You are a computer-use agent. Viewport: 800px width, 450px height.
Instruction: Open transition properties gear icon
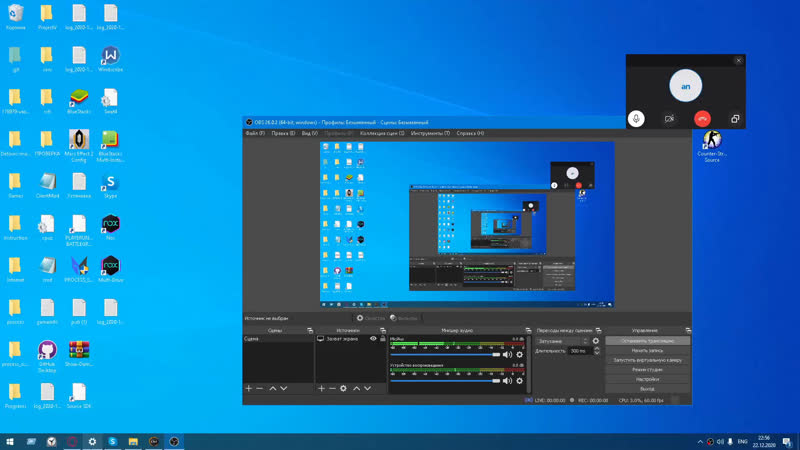[595, 341]
